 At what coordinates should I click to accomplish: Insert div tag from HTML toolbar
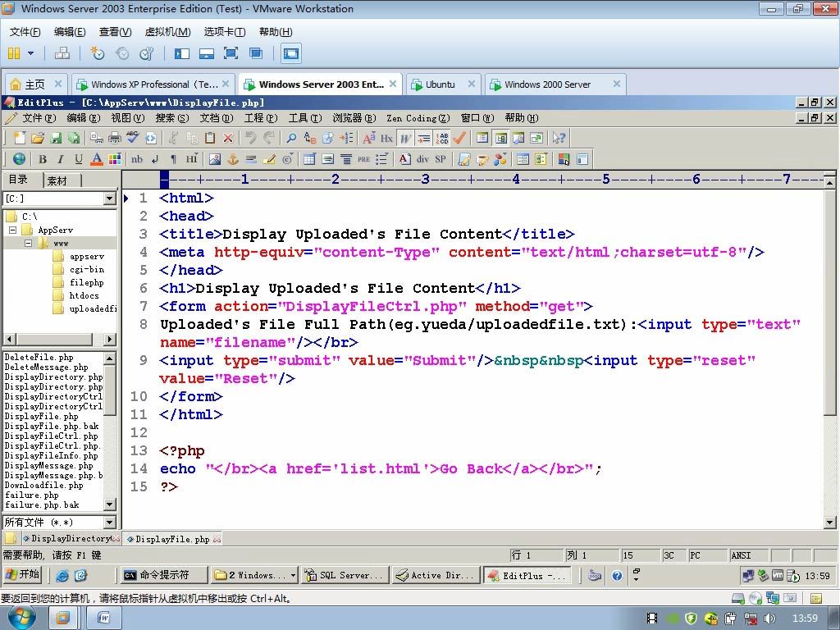(x=422, y=159)
